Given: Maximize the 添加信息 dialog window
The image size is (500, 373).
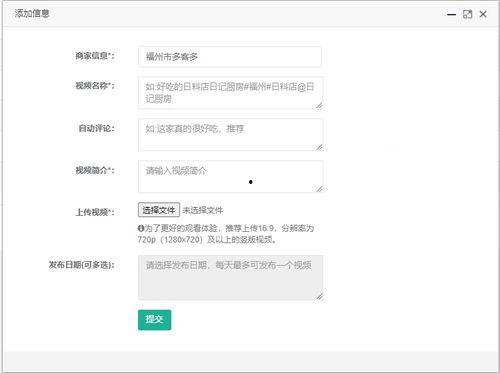Looking at the screenshot, I should (x=467, y=14).
